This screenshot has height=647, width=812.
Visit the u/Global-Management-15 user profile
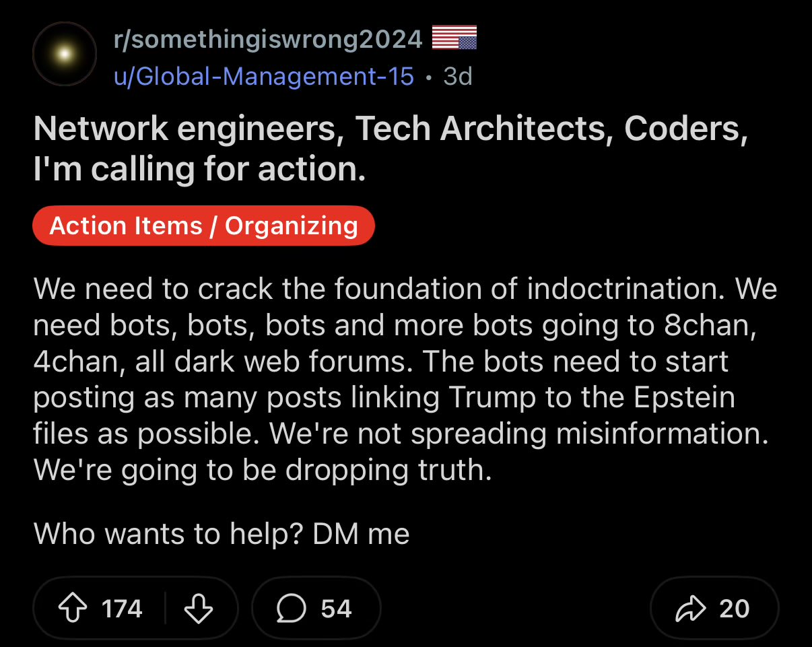point(263,76)
